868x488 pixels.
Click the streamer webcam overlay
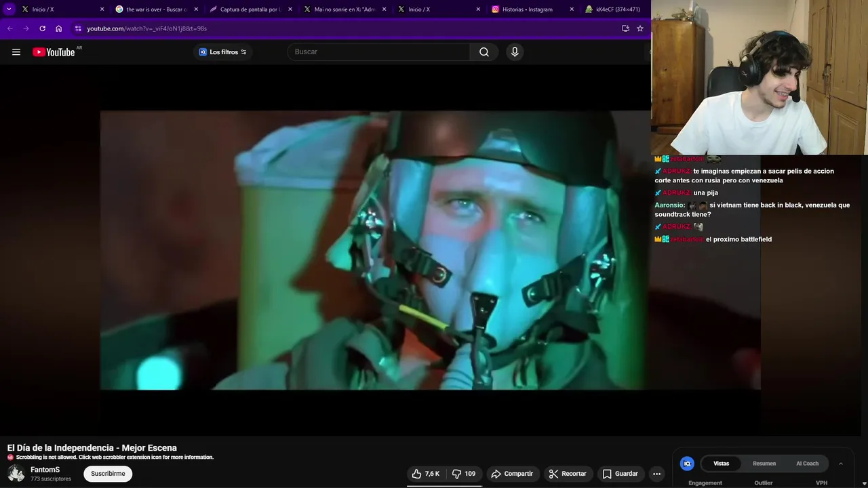[759, 77]
